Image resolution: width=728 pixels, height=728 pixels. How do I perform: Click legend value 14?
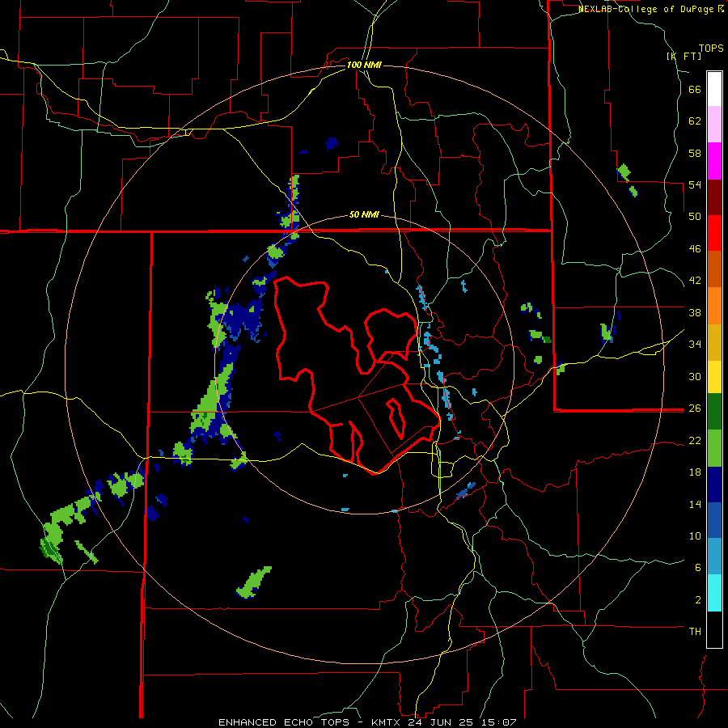point(695,504)
